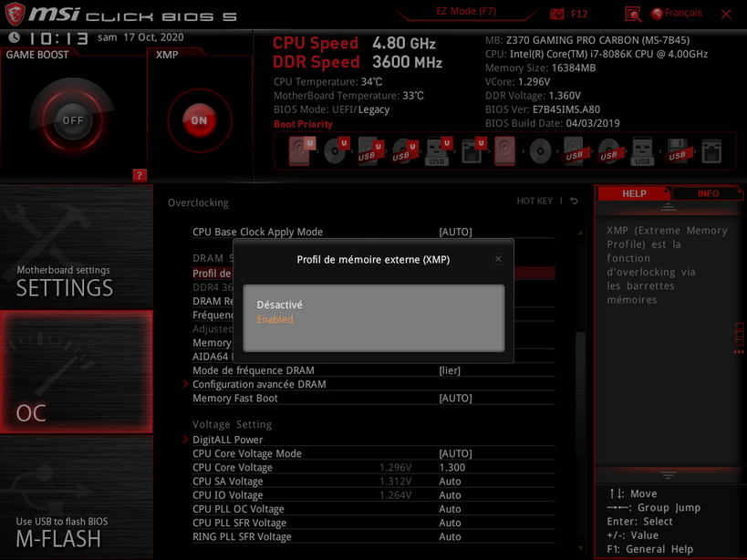
Task: Click the floppy disk USB boot icon
Action: [x=676, y=150]
